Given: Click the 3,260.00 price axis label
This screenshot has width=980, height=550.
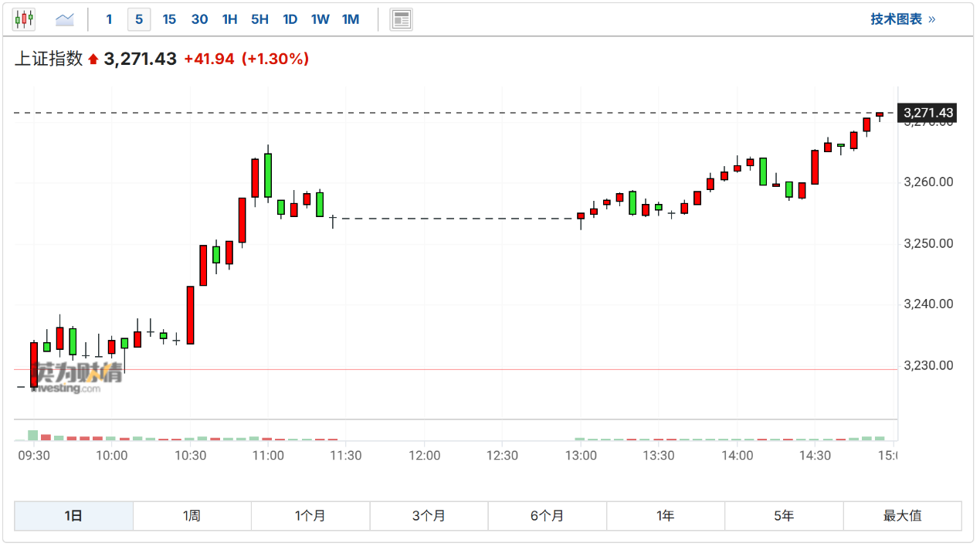Looking at the screenshot, I should pyautogui.click(x=928, y=182).
